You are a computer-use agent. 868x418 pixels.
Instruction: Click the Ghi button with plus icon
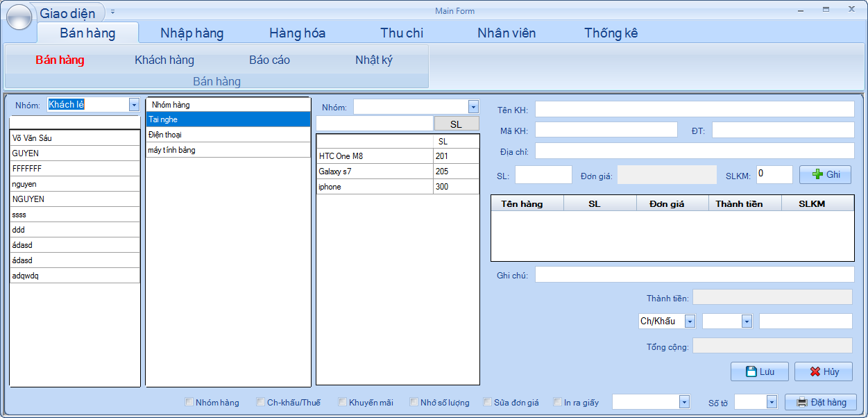point(825,174)
